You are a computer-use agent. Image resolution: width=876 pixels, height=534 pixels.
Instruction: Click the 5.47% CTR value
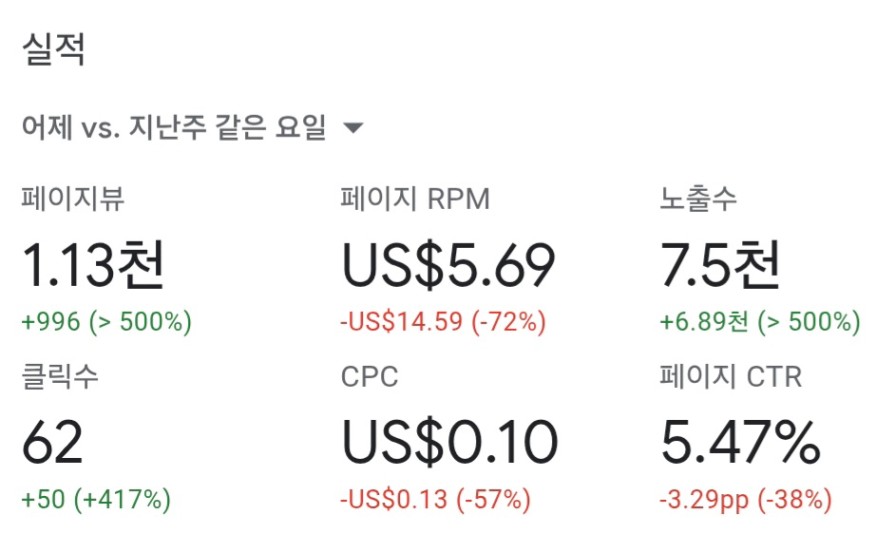pyautogui.click(x=741, y=442)
